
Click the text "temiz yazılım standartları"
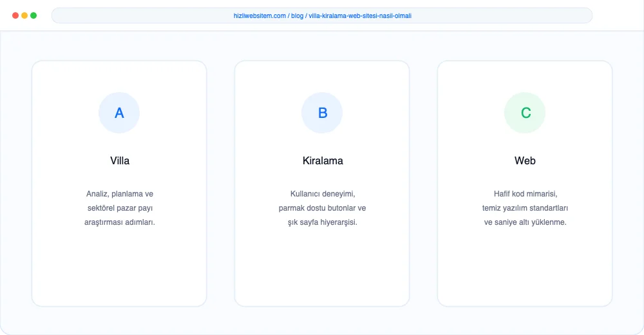525,208
